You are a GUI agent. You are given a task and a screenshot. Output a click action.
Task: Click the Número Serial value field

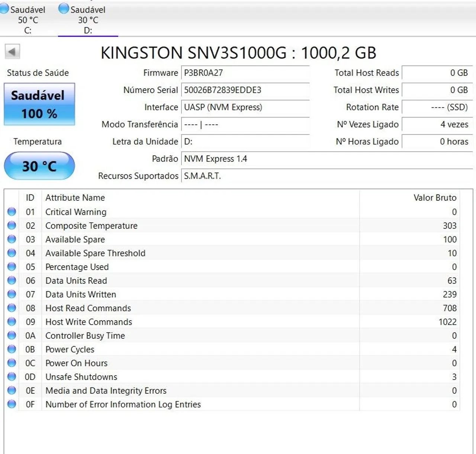[x=245, y=90]
